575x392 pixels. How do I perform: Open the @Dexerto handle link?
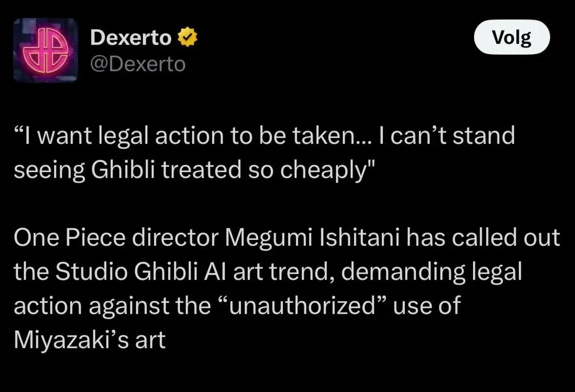pos(138,64)
